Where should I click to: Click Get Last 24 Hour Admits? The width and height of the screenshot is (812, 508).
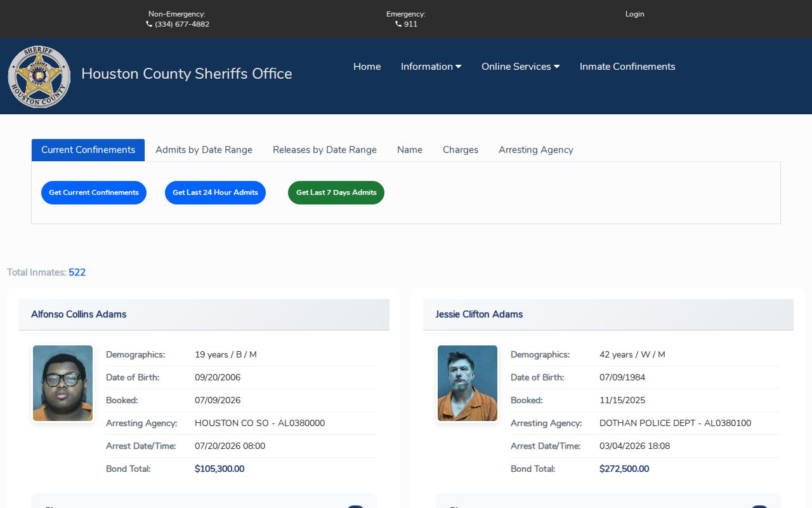coord(215,192)
